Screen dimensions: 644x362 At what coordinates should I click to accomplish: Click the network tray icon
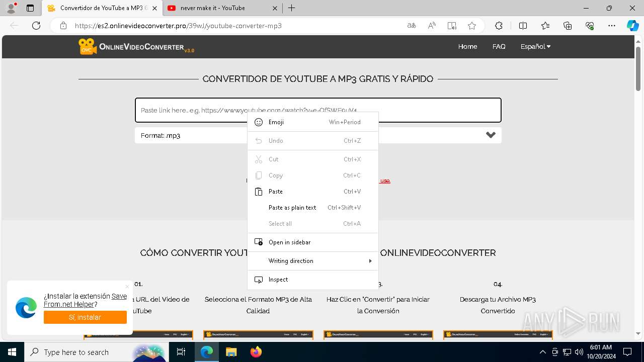click(567, 352)
